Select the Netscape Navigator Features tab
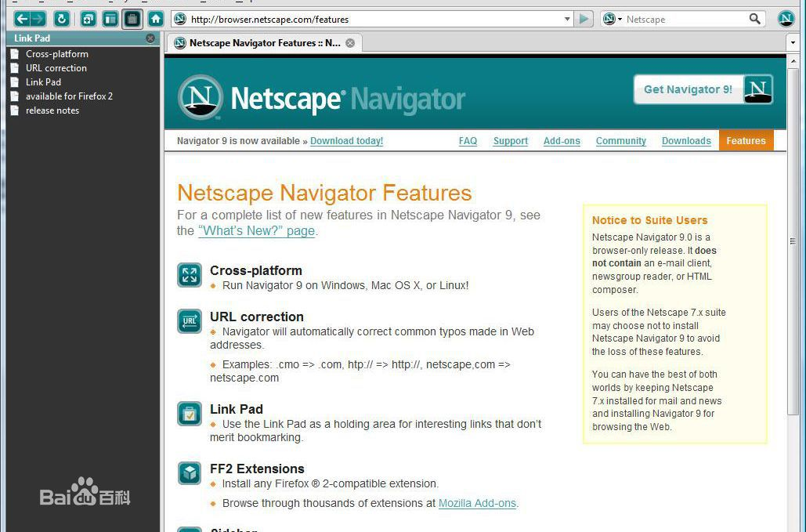 click(264, 42)
